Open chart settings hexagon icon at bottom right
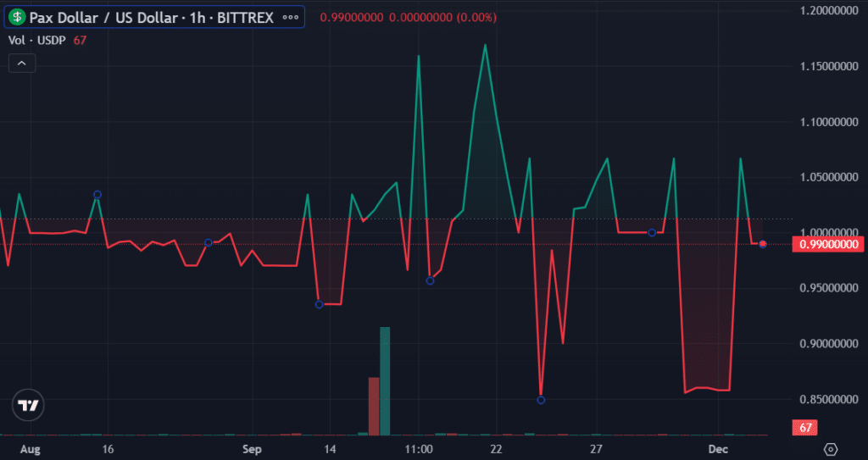868x460 pixels. [x=831, y=448]
